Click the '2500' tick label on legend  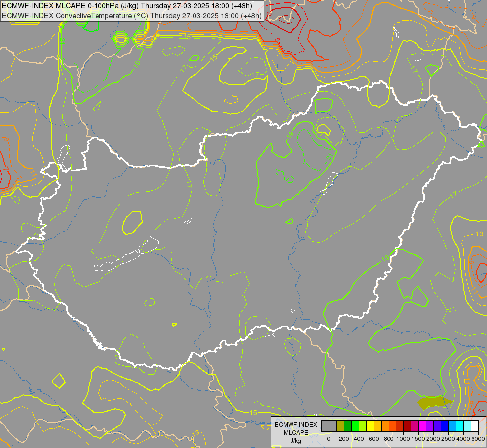tap(448, 439)
